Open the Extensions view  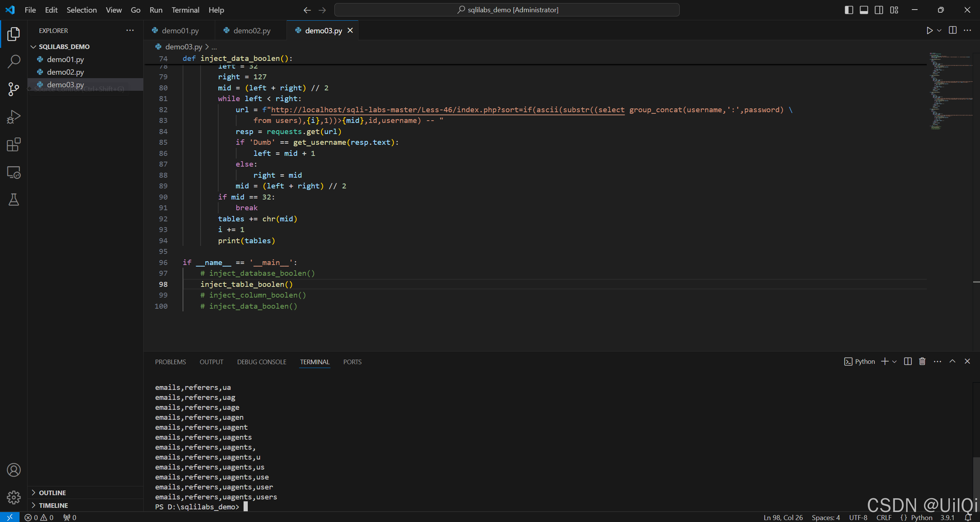pos(14,144)
